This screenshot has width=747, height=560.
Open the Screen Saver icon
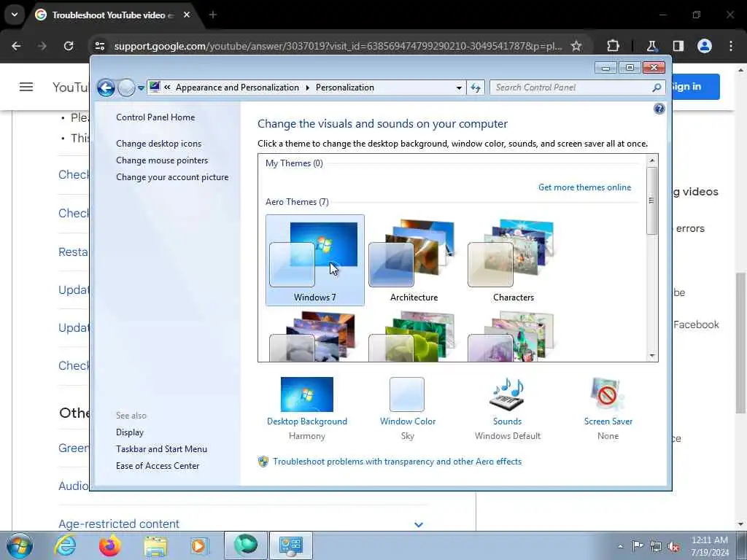coord(607,394)
